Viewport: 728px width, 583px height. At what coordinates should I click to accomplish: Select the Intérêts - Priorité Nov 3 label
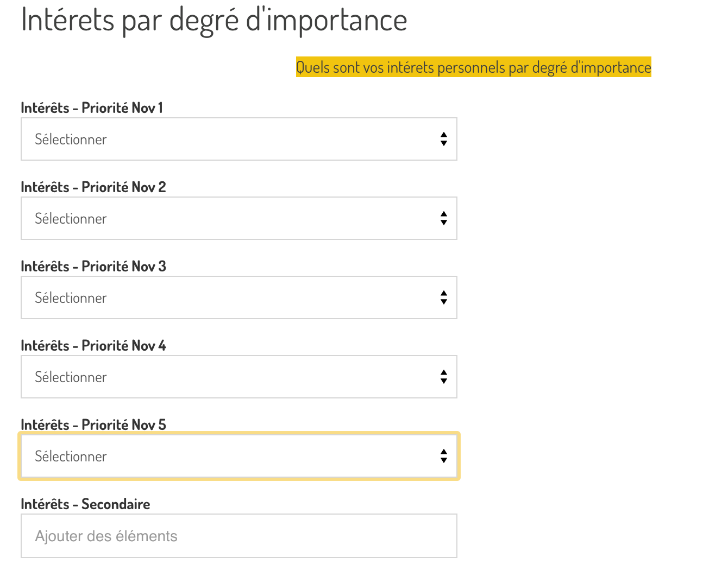(x=93, y=267)
